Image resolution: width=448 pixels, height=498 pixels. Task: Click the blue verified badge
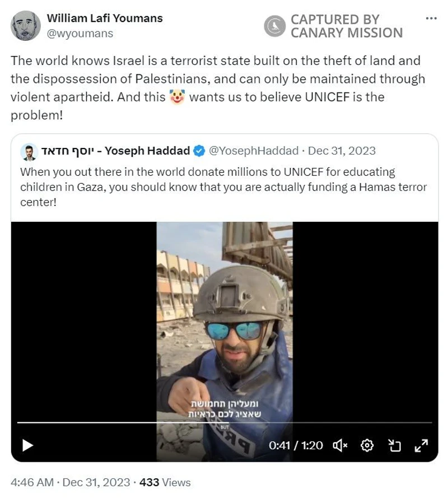pyautogui.click(x=199, y=151)
